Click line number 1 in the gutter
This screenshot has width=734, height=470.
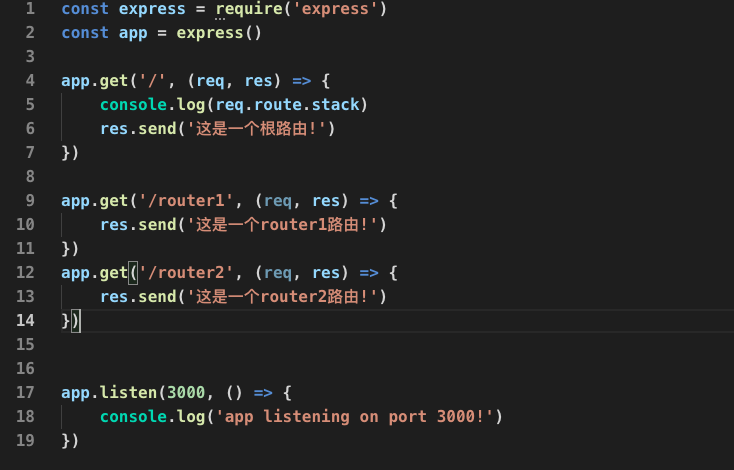pyautogui.click(x=30, y=8)
